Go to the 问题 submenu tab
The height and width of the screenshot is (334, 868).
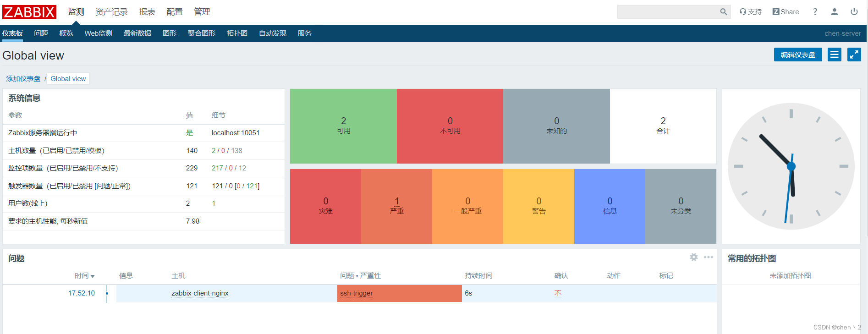(x=41, y=33)
